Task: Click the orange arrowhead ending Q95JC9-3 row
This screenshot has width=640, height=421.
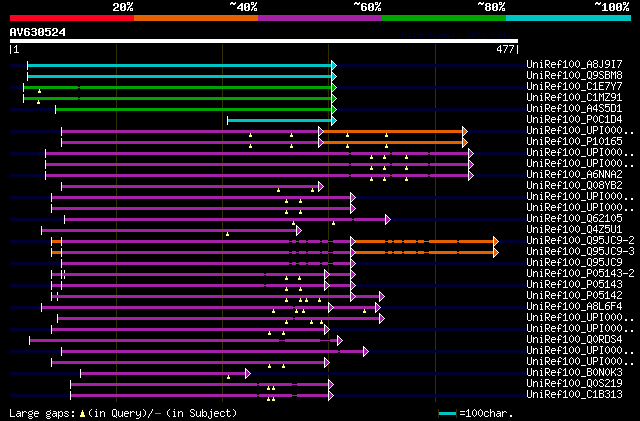Action: (496, 253)
